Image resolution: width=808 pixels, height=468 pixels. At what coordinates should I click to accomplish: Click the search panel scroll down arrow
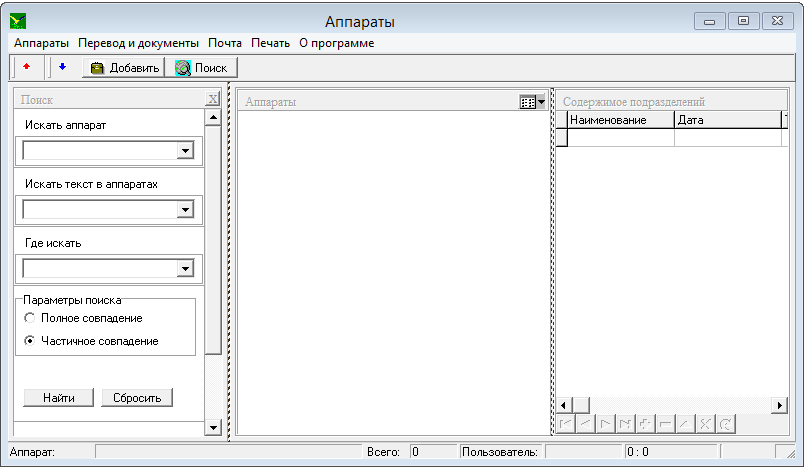click(x=213, y=427)
